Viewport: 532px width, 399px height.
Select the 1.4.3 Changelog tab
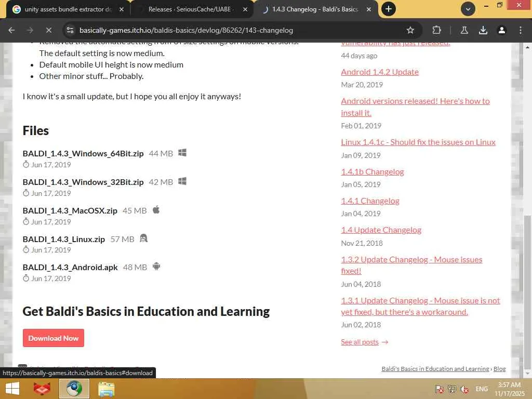pos(315,9)
